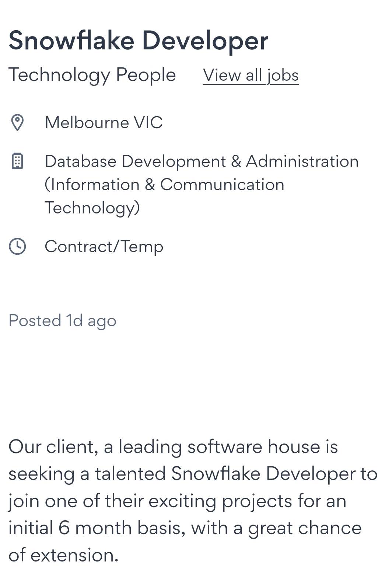Click the clock work-type icon
The width and height of the screenshot is (392, 574).
(x=17, y=246)
